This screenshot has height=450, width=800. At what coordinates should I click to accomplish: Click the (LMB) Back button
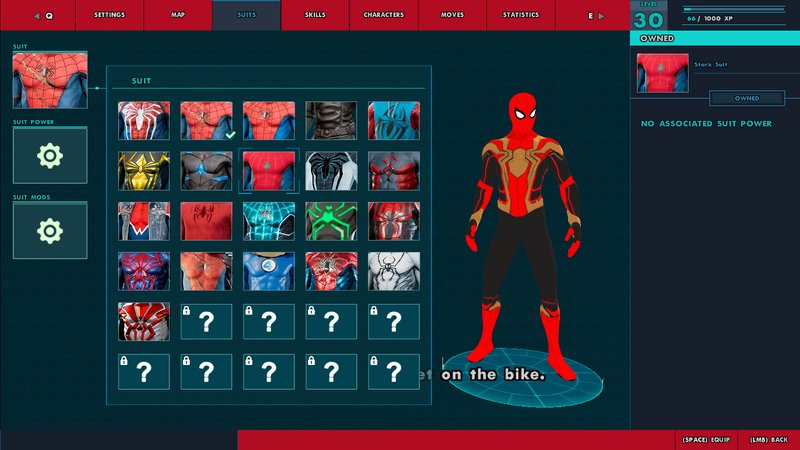coord(768,439)
